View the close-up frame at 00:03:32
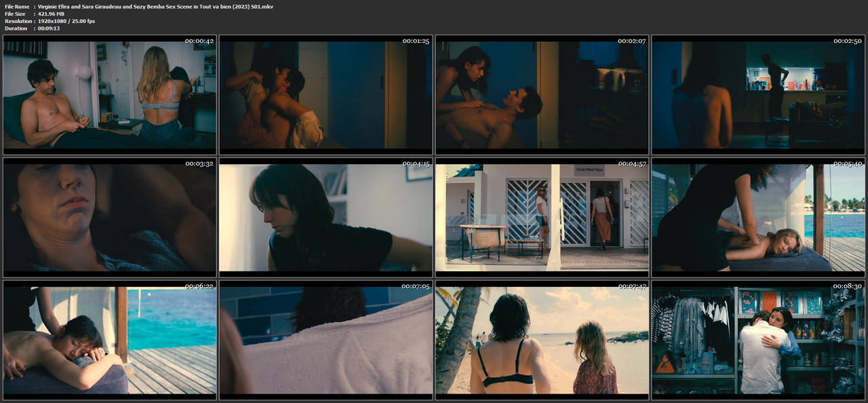The height and width of the screenshot is (403, 868). pyautogui.click(x=110, y=218)
